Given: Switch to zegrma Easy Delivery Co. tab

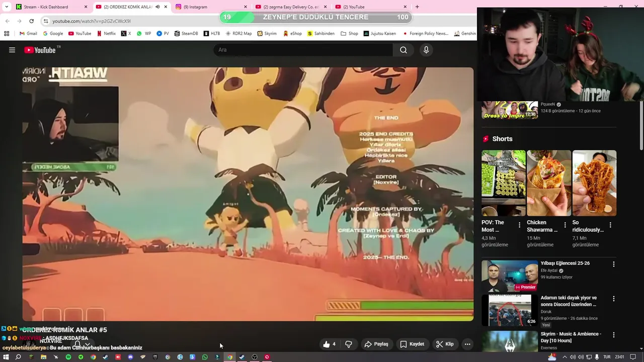Looking at the screenshot, I should coord(292,7).
